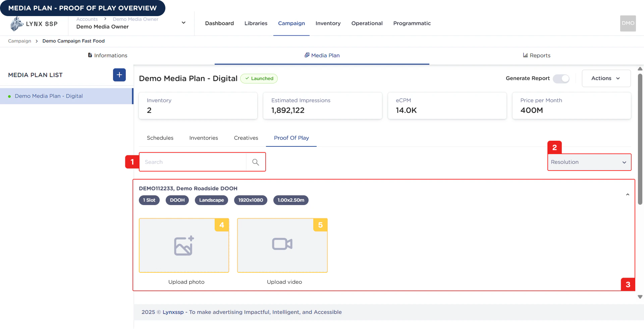644x329 pixels.
Task: Switch to the Informations tab
Action: point(107,56)
